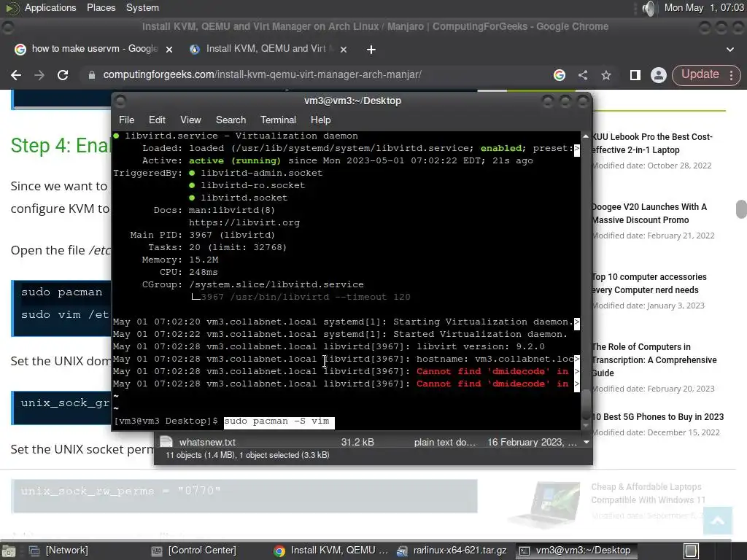Click 'active (running)' status text
This screenshot has width=747, height=560.
tap(234, 160)
